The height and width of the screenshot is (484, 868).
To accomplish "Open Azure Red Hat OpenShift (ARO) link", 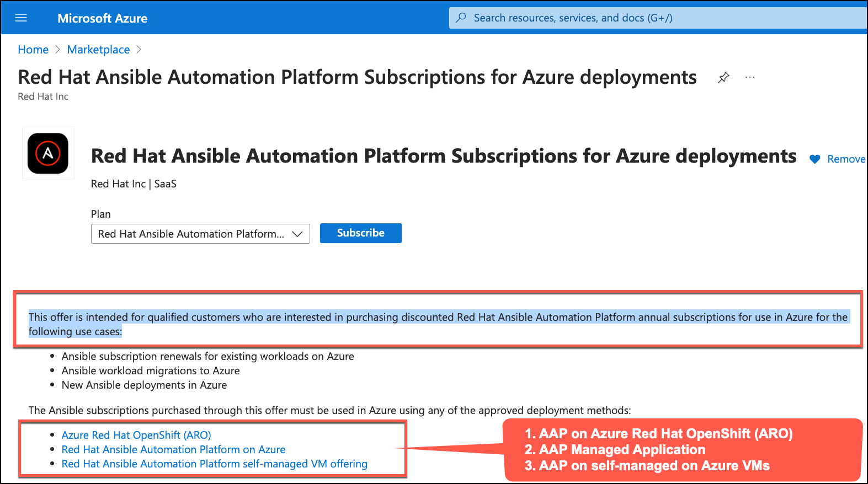I will click(136, 435).
